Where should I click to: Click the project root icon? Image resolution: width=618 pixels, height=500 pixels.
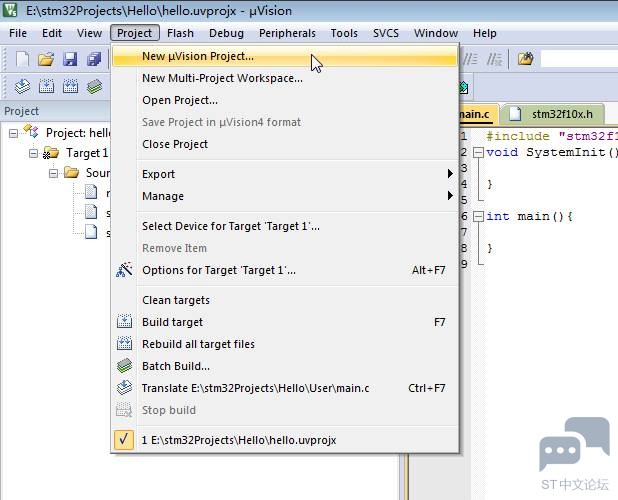coord(31,131)
